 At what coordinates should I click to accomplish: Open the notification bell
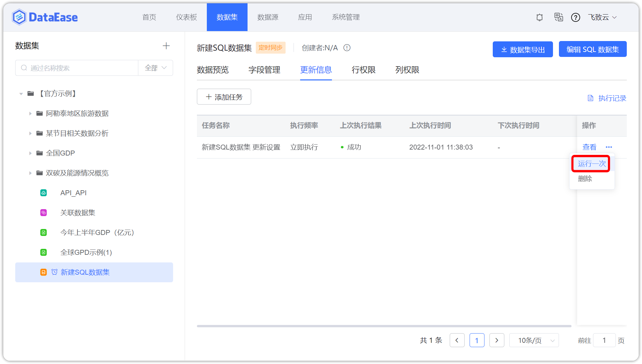(x=539, y=17)
